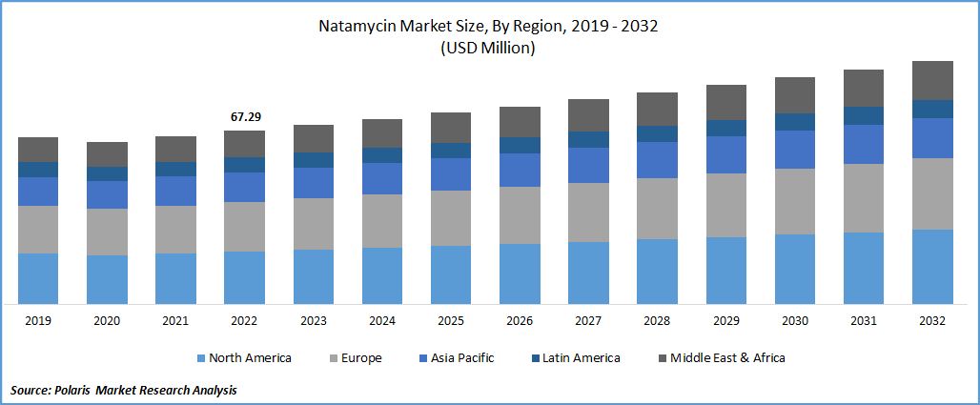This screenshot has width=980, height=405.
Task: Click the Latin America segment of the 2024 bar
Action: (x=382, y=155)
